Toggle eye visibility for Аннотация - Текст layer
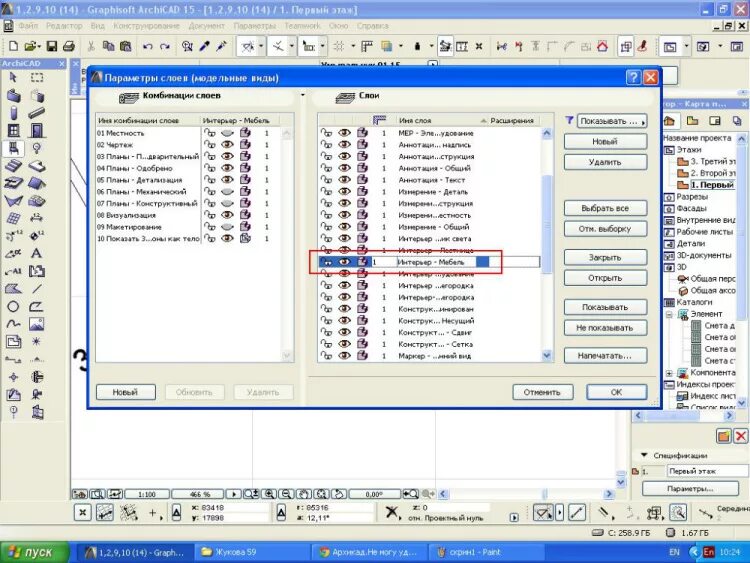 tap(344, 180)
